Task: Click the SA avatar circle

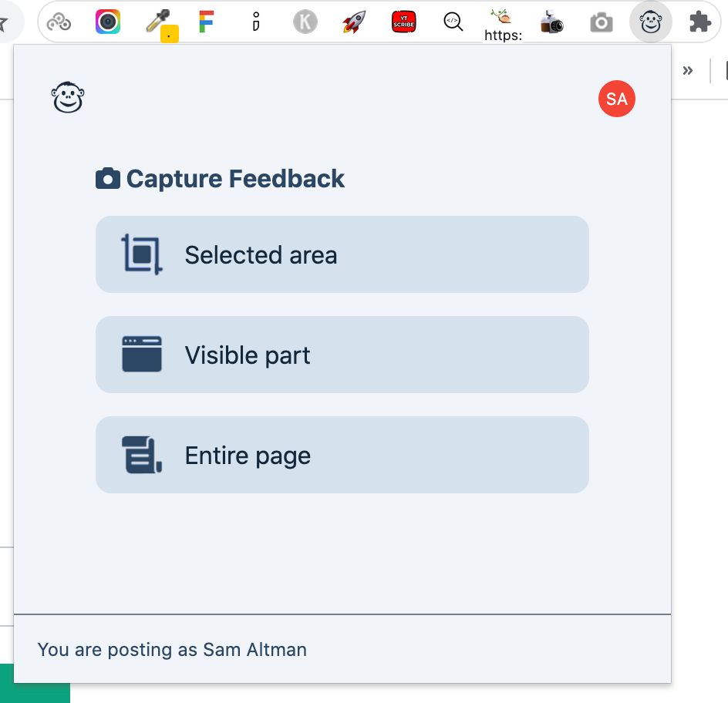Action: click(x=616, y=99)
